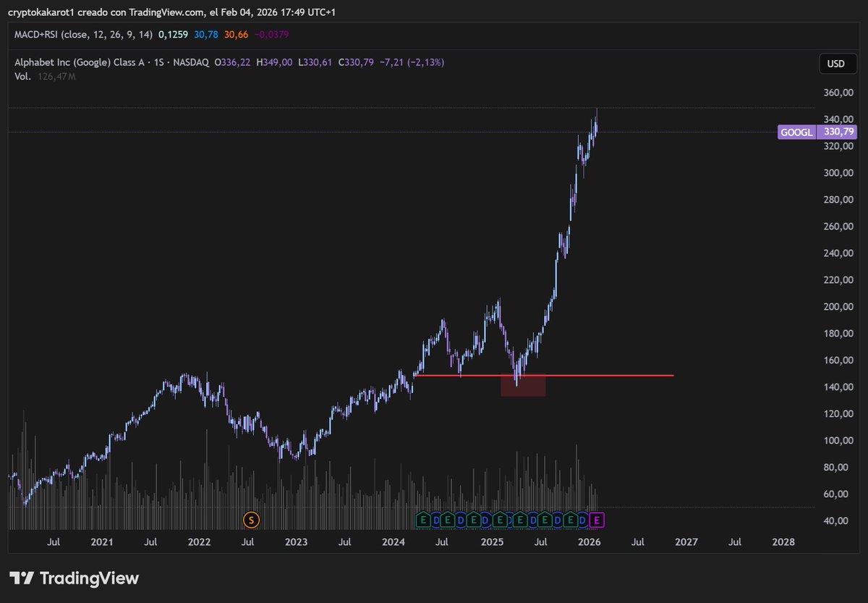Click the low value L330,61
The width and height of the screenshot is (868, 603).
[x=315, y=63]
